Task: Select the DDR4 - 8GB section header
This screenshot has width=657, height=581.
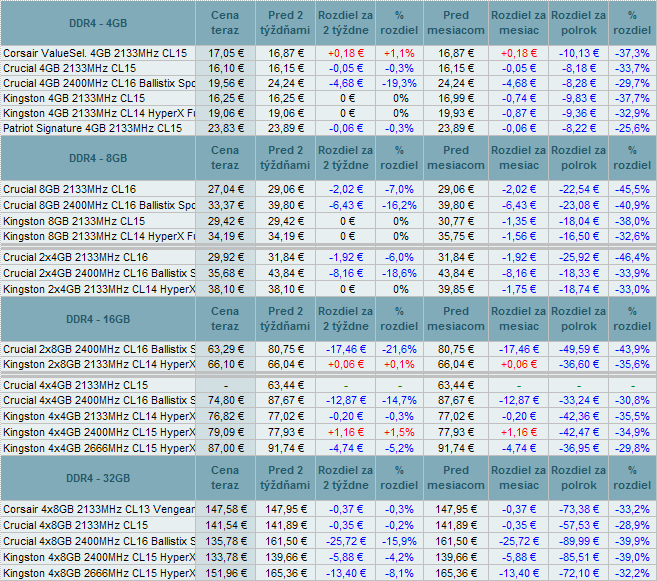Action: coord(98,158)
